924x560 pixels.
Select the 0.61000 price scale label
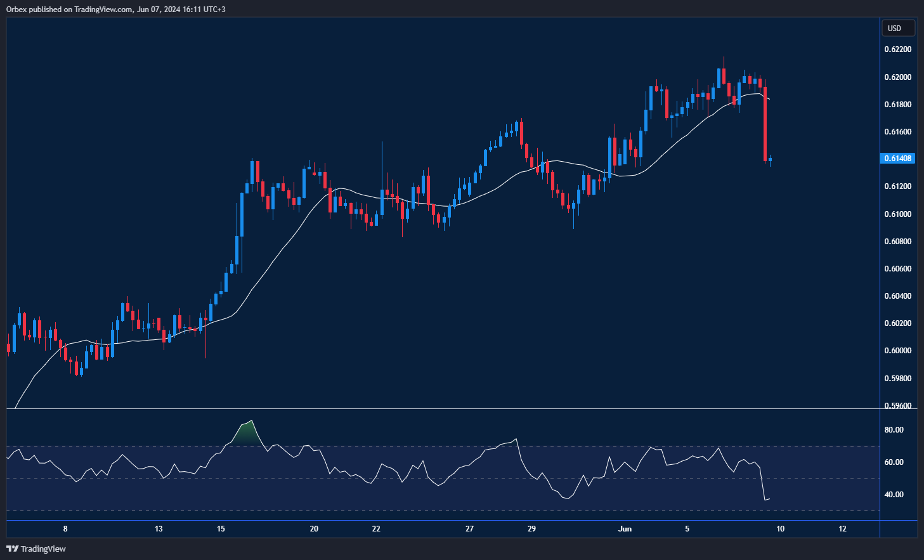898,214
